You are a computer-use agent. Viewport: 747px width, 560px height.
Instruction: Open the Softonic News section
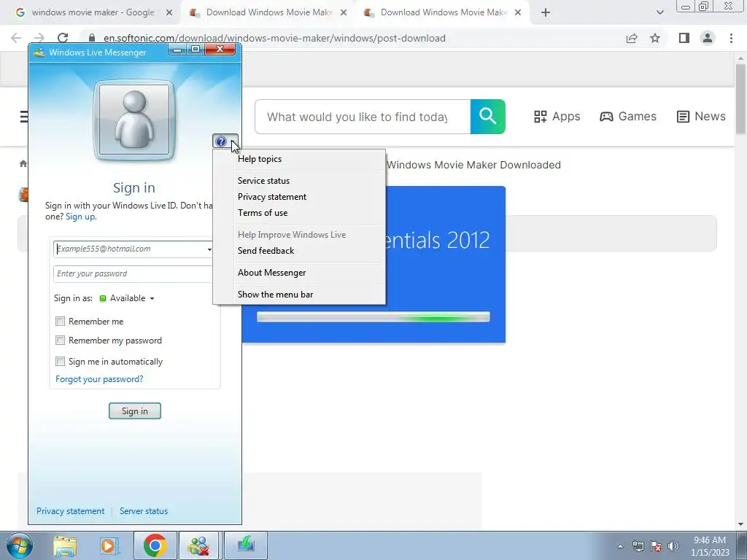tap(701, 117)
